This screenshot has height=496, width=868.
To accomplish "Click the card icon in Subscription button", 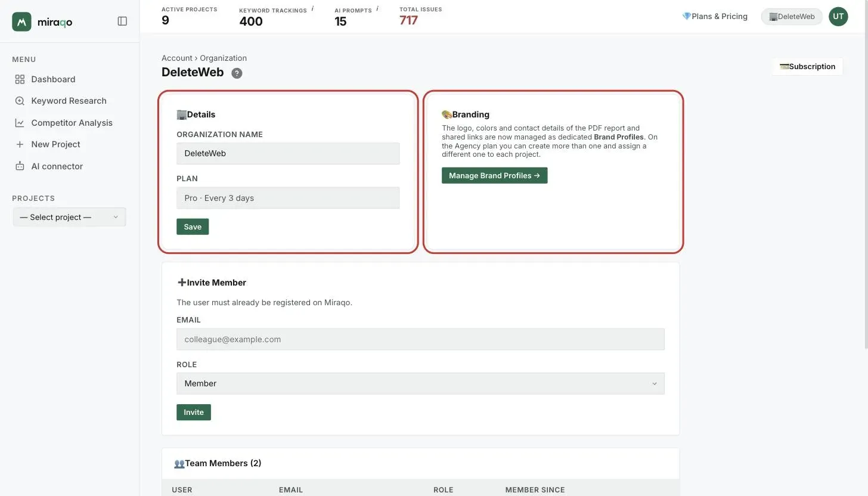I will pos(784,67).
